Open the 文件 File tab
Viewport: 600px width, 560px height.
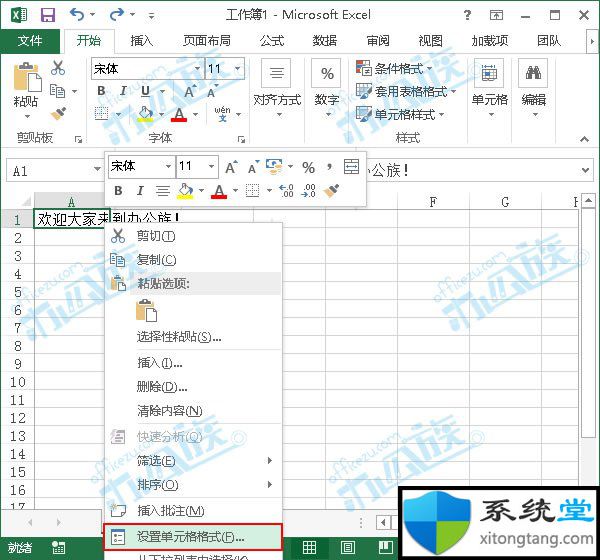click(x=30, y=41)
